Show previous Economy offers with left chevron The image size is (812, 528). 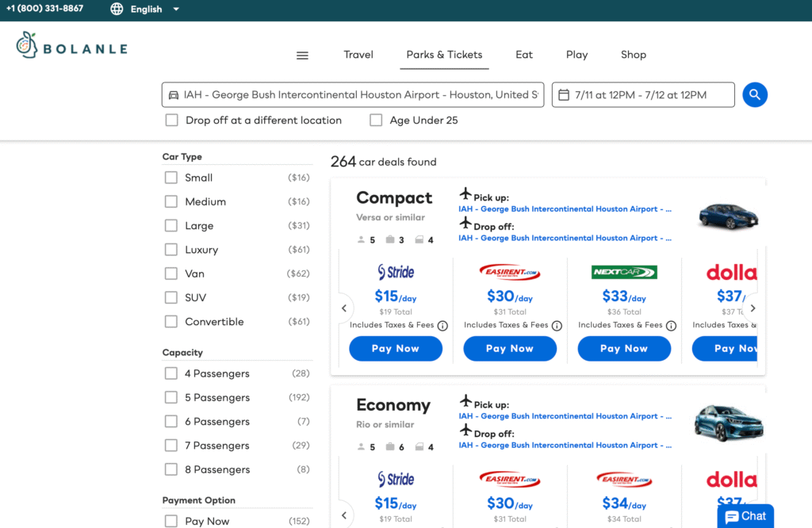344,515
